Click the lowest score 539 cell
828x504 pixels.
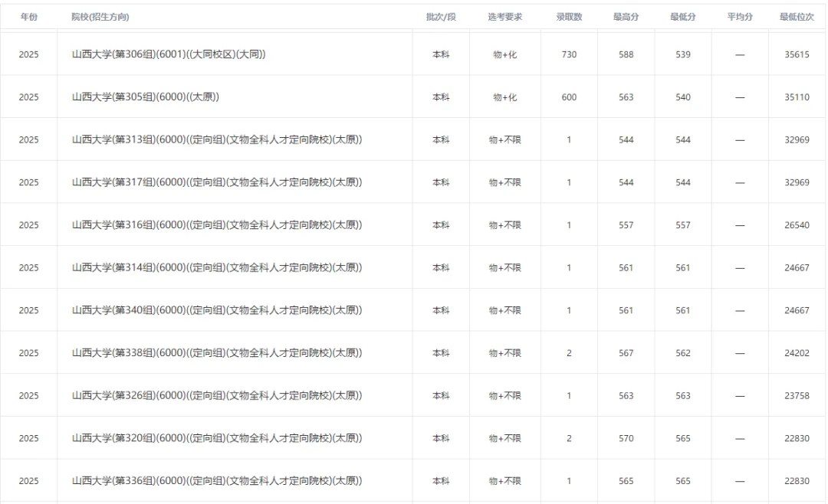tap(683, 54)
